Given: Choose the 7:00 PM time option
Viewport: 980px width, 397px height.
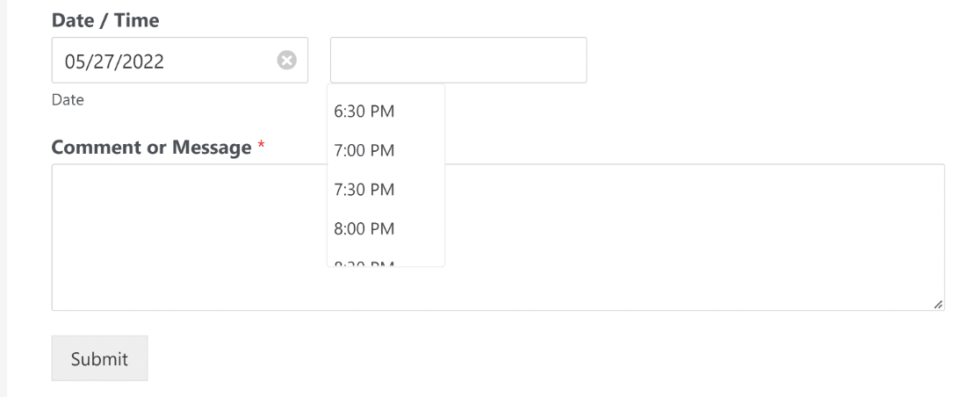Looking at the screenshot, I should click(386, 151).
